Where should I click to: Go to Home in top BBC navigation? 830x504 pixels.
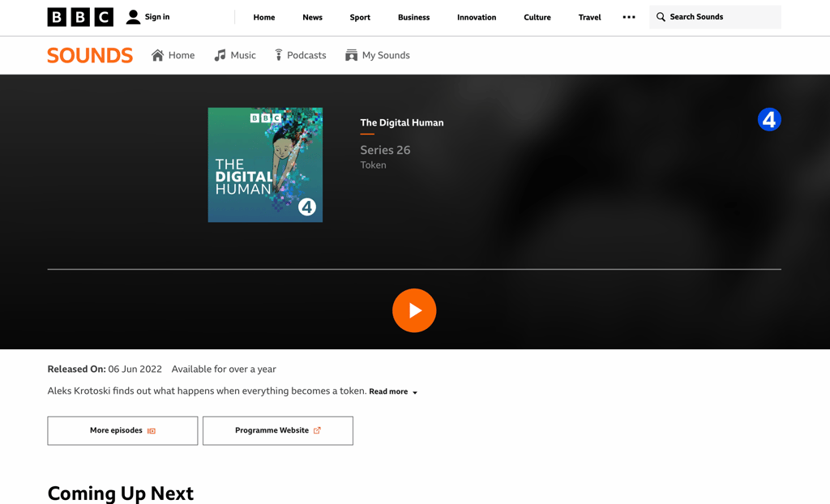264,17
